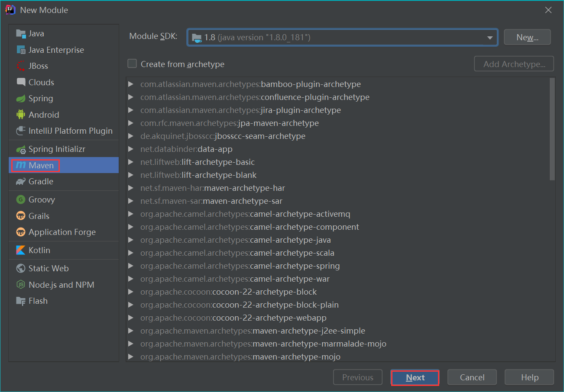The image size is (564, 392).
Task: Click the green Groovy icon
Action: 21,200
